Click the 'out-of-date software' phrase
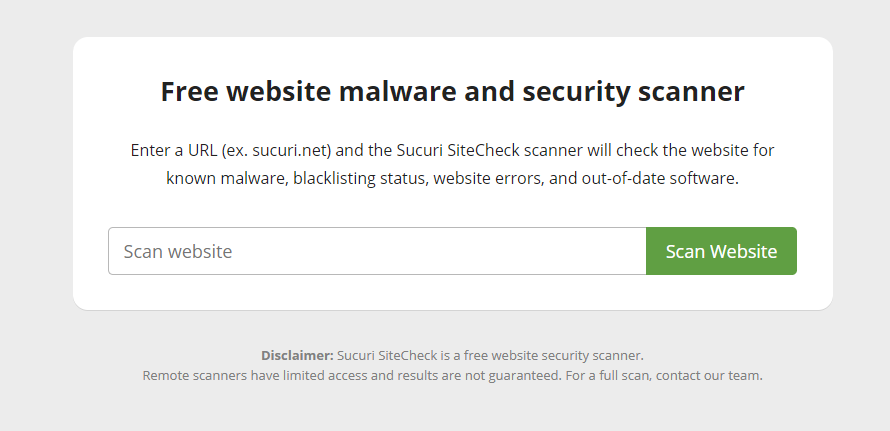Screen dimensions: 890x431 658,178
